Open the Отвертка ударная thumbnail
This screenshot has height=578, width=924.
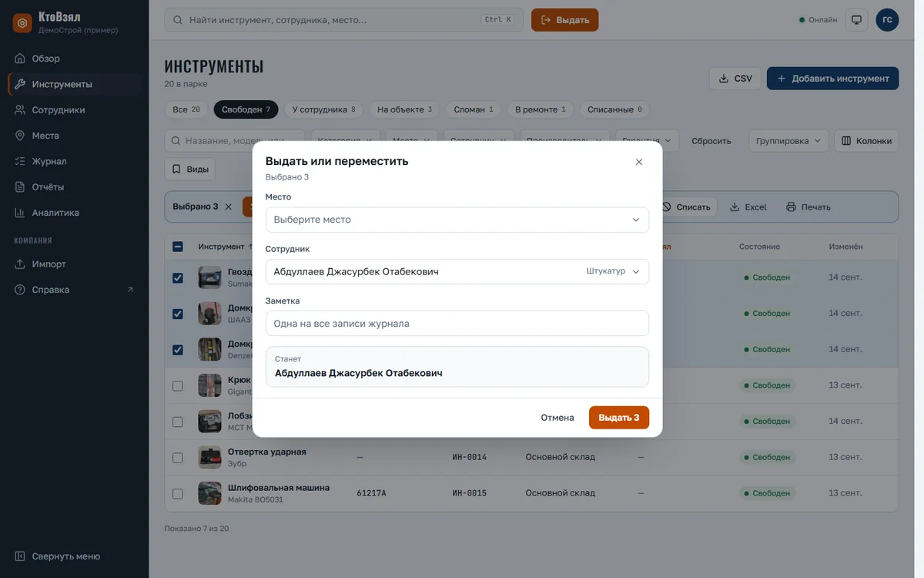[x=209, y=457]
